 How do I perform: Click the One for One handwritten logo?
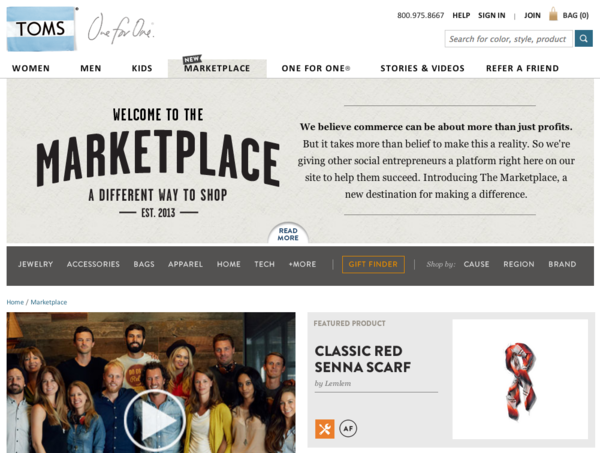pos(121,29)
